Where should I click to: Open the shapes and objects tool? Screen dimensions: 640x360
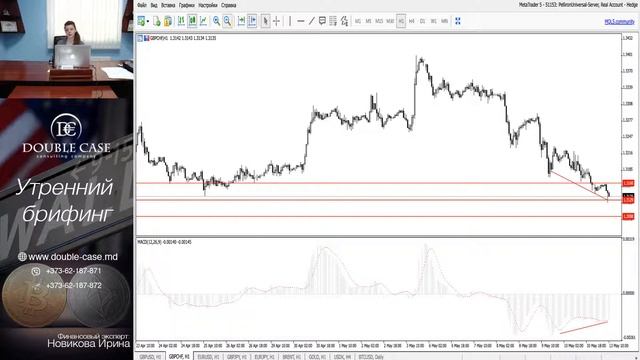[x=344, y=21]
